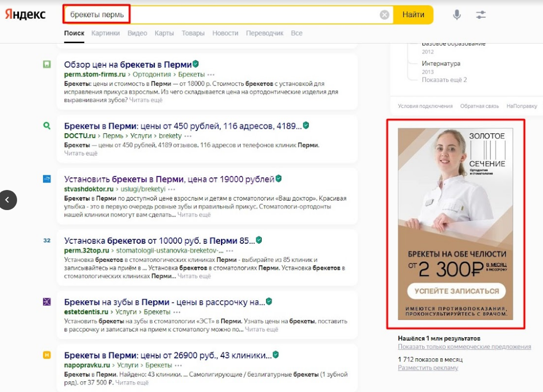Click the microphone voice search icon
The width and height of the screenshot is (543, 392).
pyautogui.click(x=457, y=15)
